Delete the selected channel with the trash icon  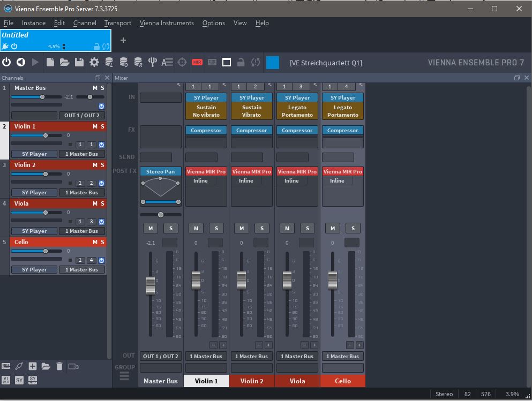pos(59,366)
